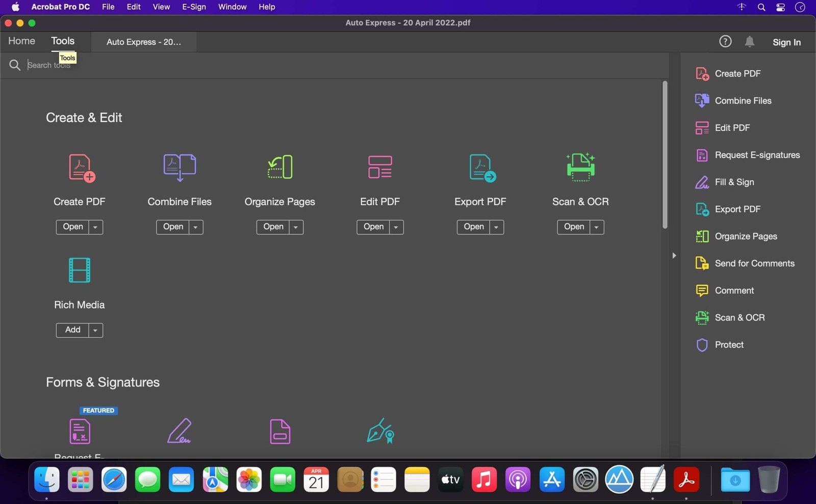
Task: Open the Create PDF tool icon
Action: click(x=79, y=167)
